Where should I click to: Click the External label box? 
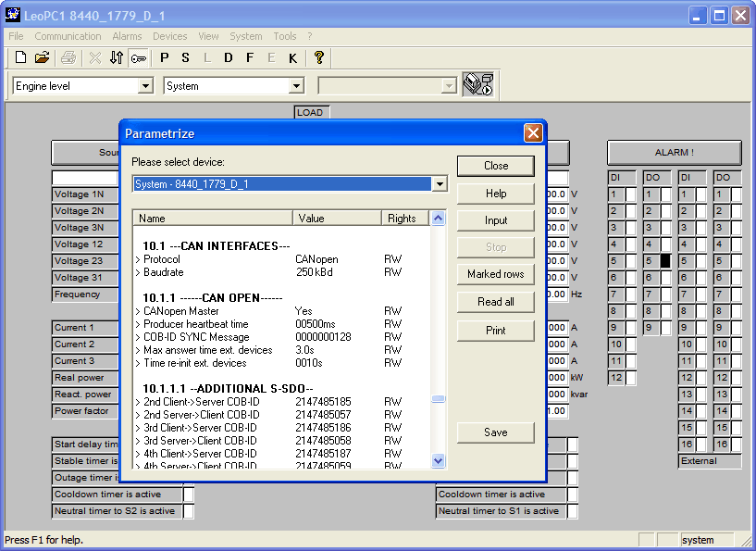(710, 461)
